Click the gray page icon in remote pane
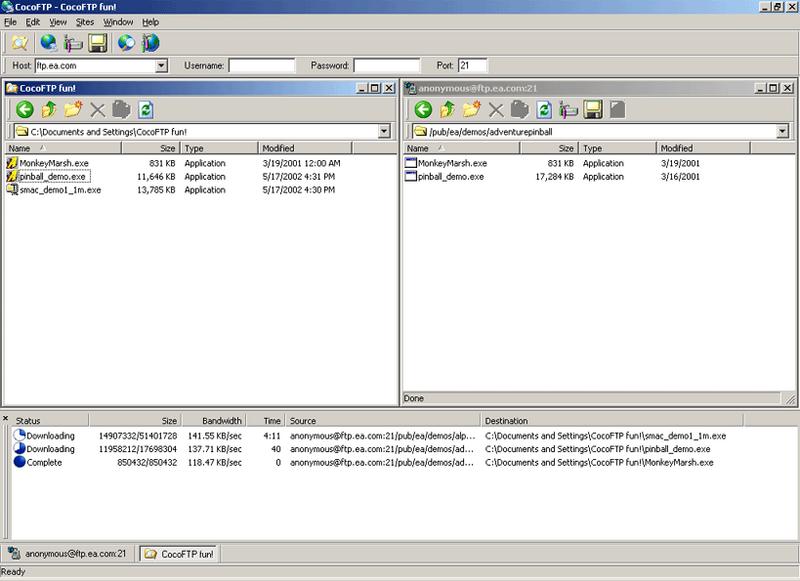The height and width of the screenshot is (581, 800). 617,109
